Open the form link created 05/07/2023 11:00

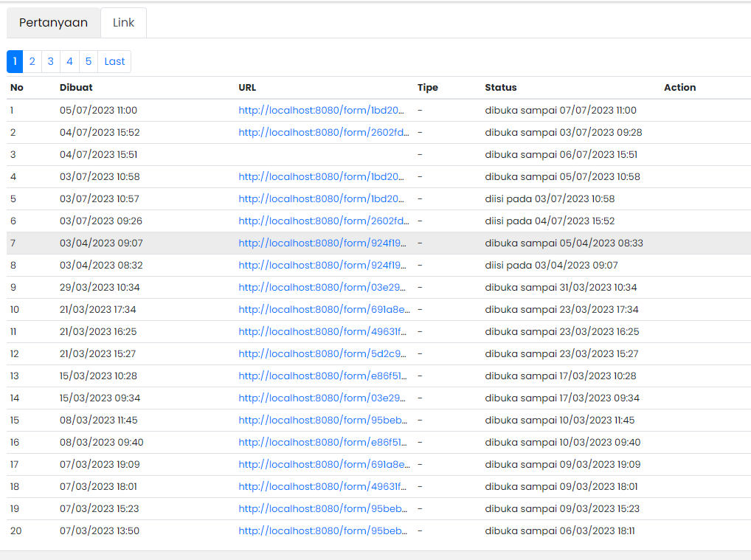[x=324, y=110]
